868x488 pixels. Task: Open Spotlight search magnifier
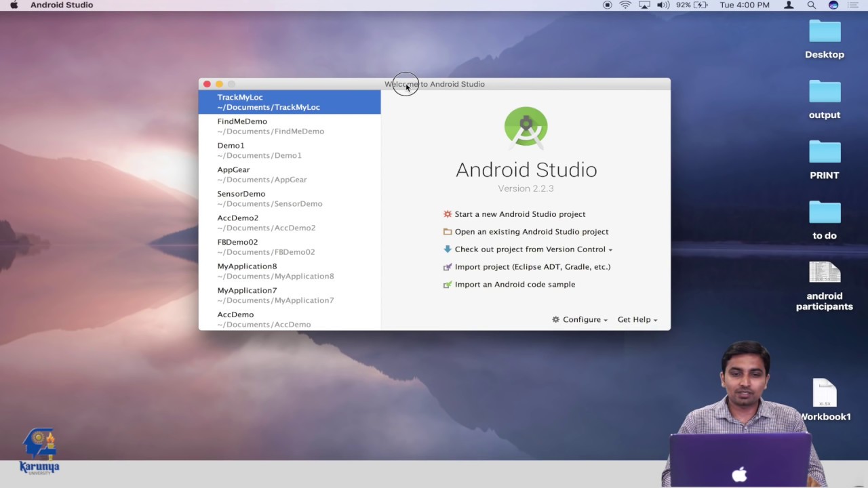(811, 5)
